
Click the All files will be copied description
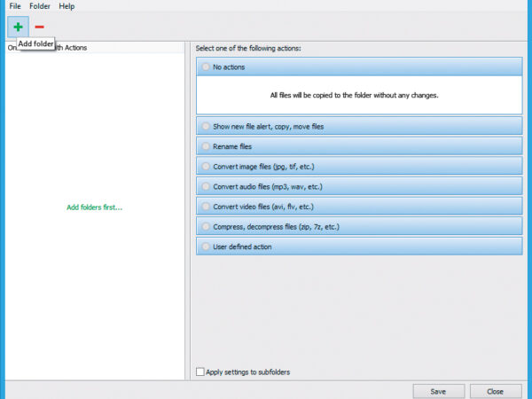(x=354, y=95)
